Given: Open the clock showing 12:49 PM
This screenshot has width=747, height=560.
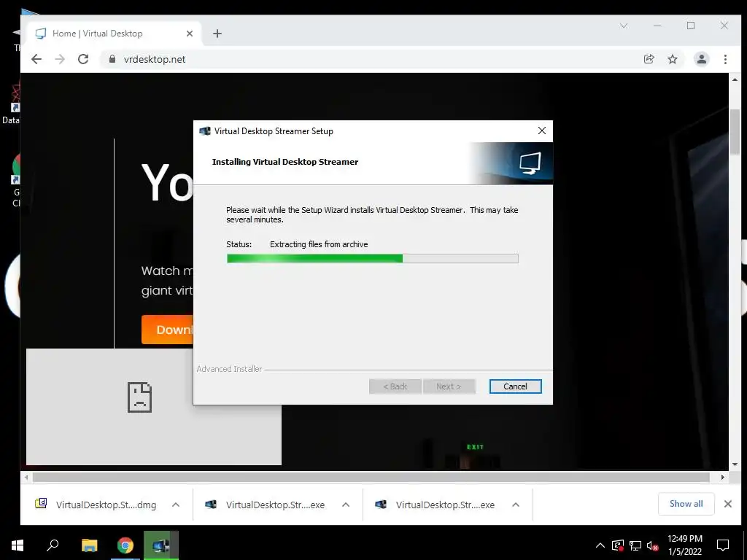Looking at the screenshot, I should [684, 545].
